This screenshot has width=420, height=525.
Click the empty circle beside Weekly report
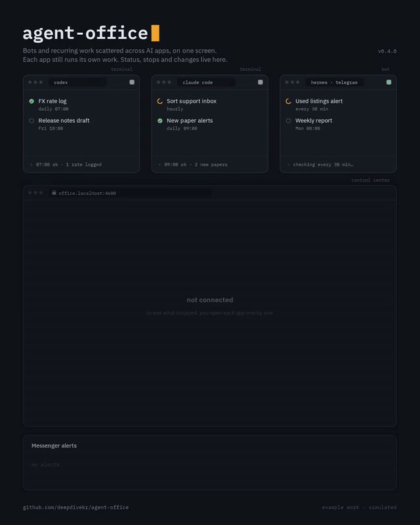tap(288, 121)
